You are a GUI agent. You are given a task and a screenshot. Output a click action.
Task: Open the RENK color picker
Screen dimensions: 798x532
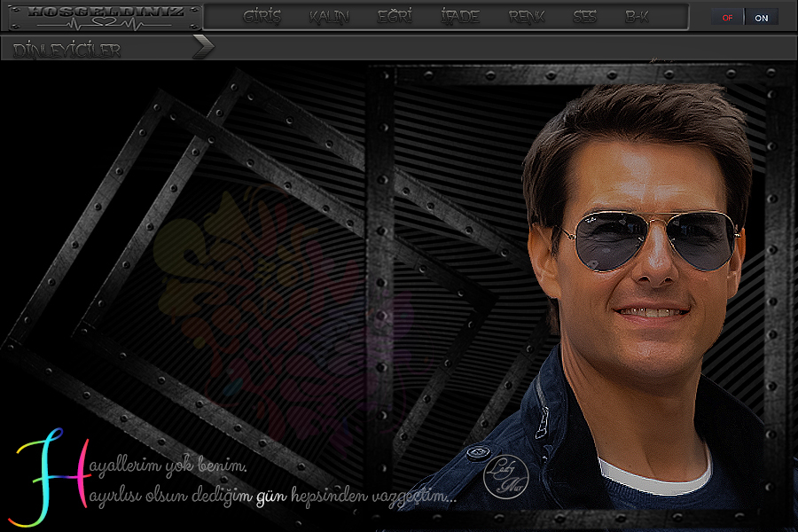pos(527,17)
